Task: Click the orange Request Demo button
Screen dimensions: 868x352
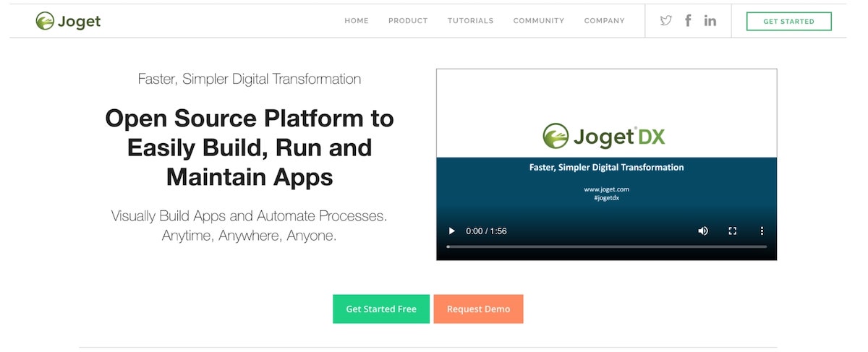Action: coord(478,309)
